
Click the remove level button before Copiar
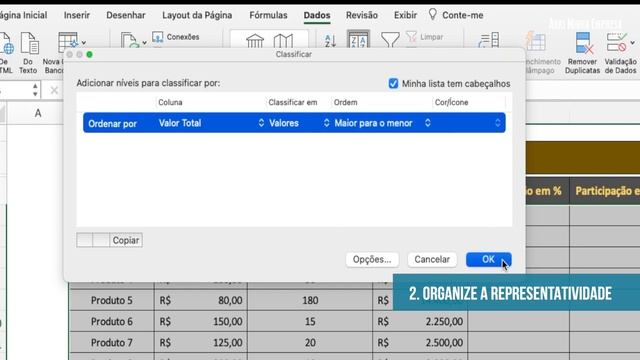(101, 240)
